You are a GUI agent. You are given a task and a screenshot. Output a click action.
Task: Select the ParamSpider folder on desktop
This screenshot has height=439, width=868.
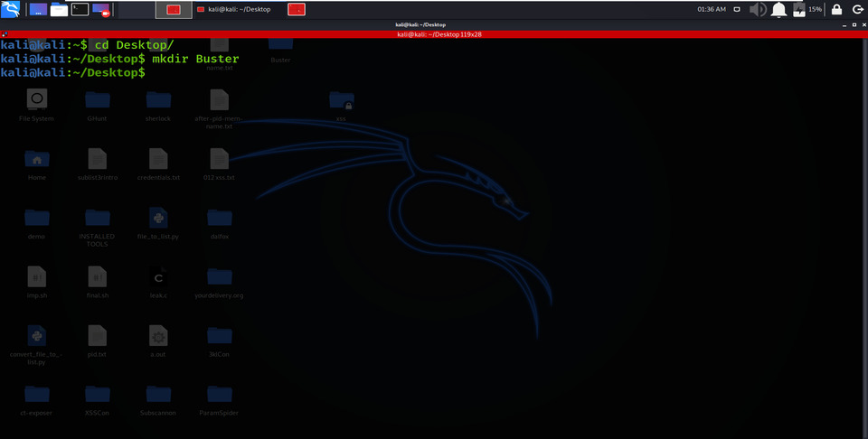pyautogui.click(x=219, y=400)
